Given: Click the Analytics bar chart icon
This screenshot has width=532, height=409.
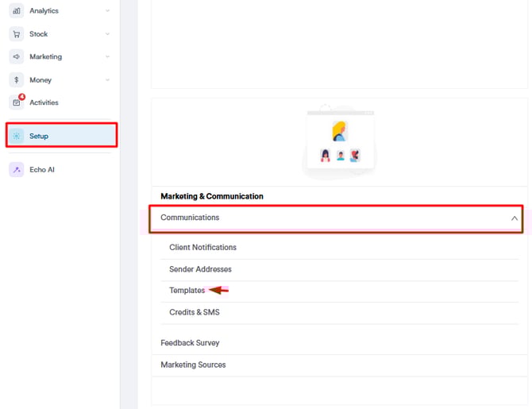Looking at the screenshot, I should (16, 11).
